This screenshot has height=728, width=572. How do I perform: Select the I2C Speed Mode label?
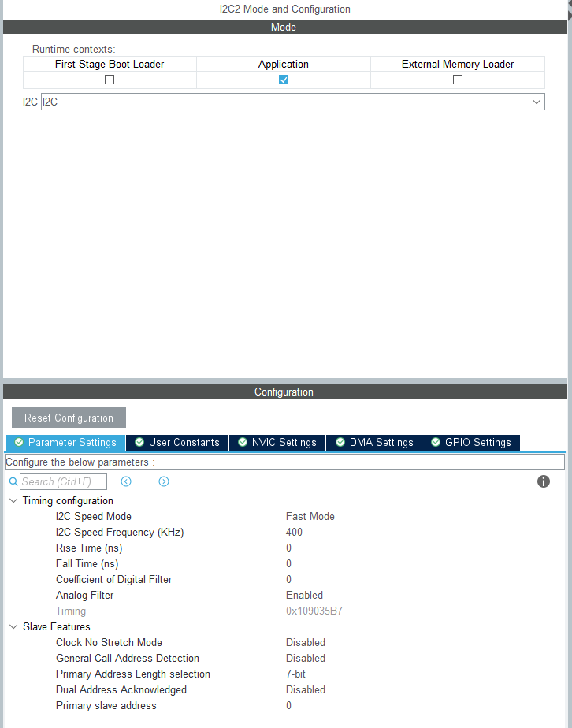pyautogui.click(x=93, y=516)
